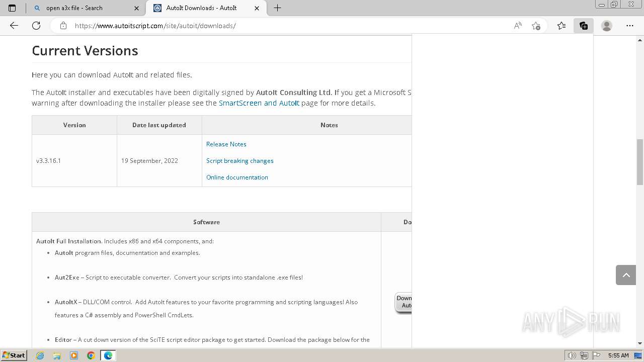
Task: Close the 'open a3x file - Search' tab
Action: 137,8
